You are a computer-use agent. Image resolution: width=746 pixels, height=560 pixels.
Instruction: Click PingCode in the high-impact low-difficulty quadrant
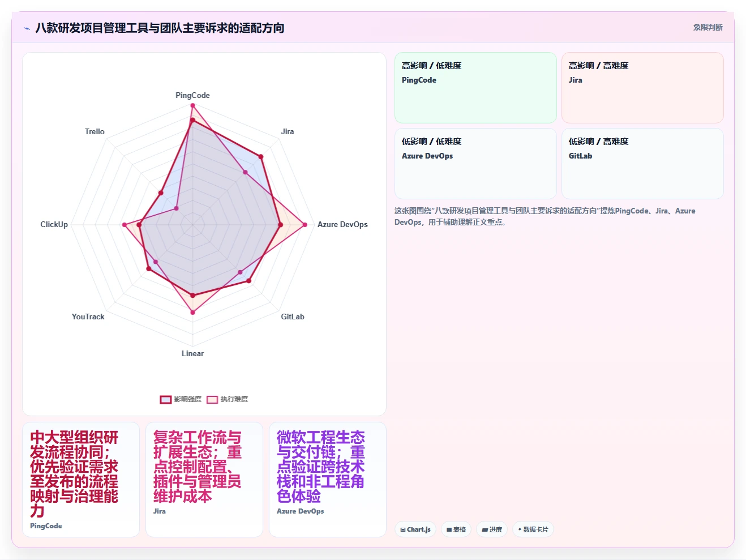(x=419, y=80)
